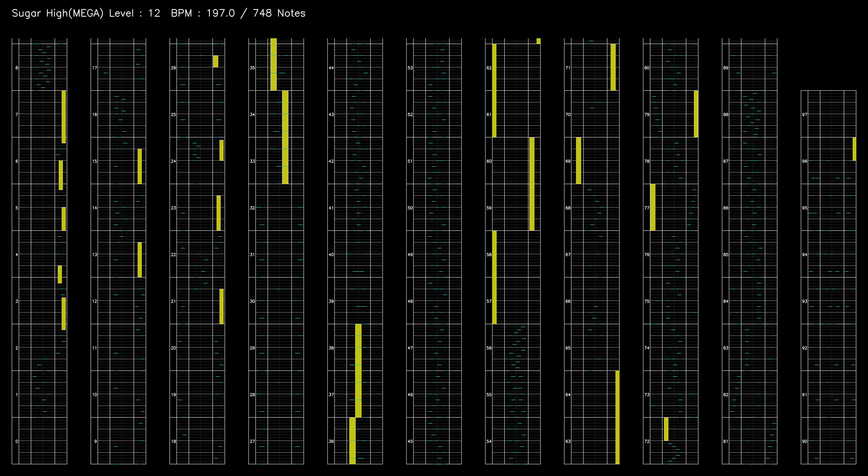Click the yellow hold note in measure 79

click(696, 114)
